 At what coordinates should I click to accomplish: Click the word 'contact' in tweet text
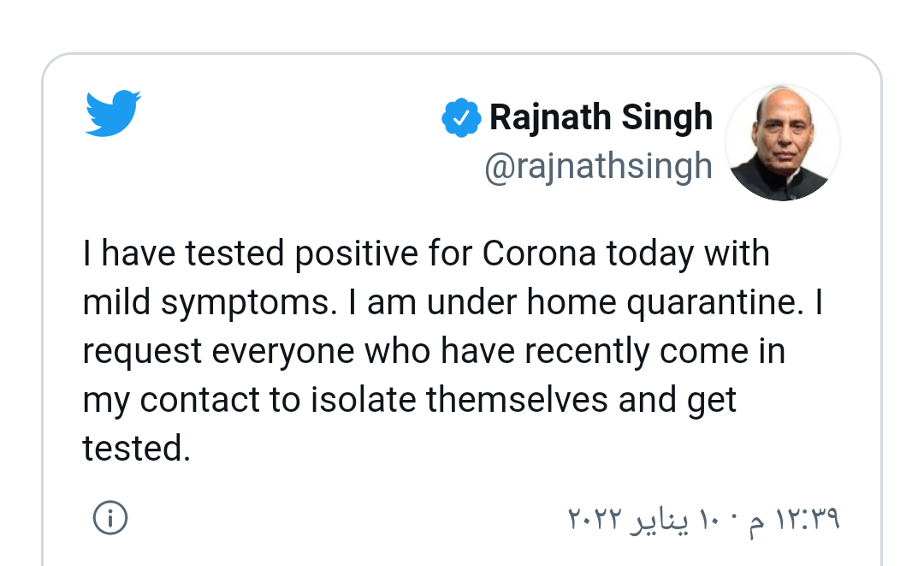(x=199, y=401)
